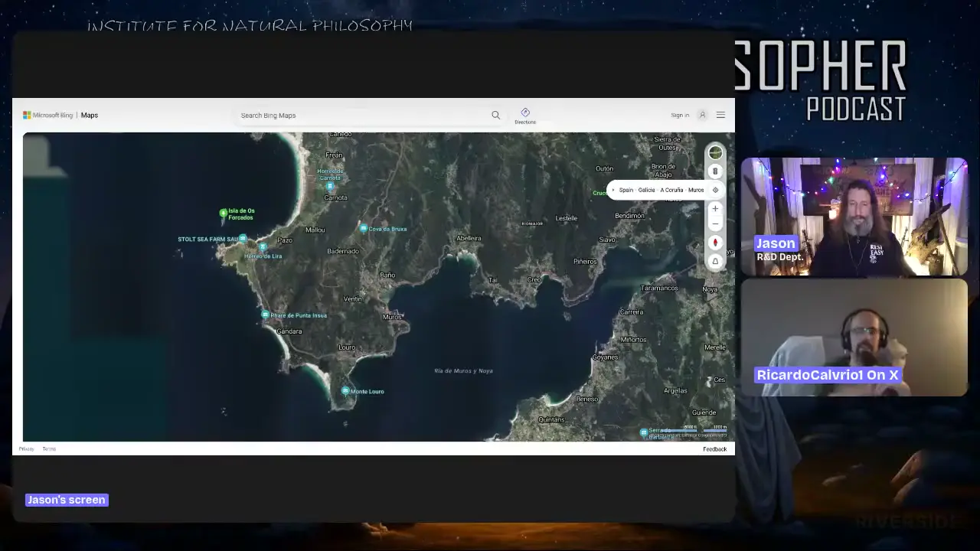Click the tilt view button under compass

pyautogui.click(x=716, y=261)
